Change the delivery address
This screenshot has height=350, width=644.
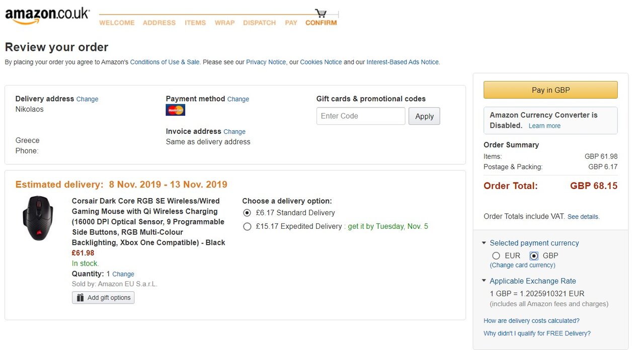(87, 99)
